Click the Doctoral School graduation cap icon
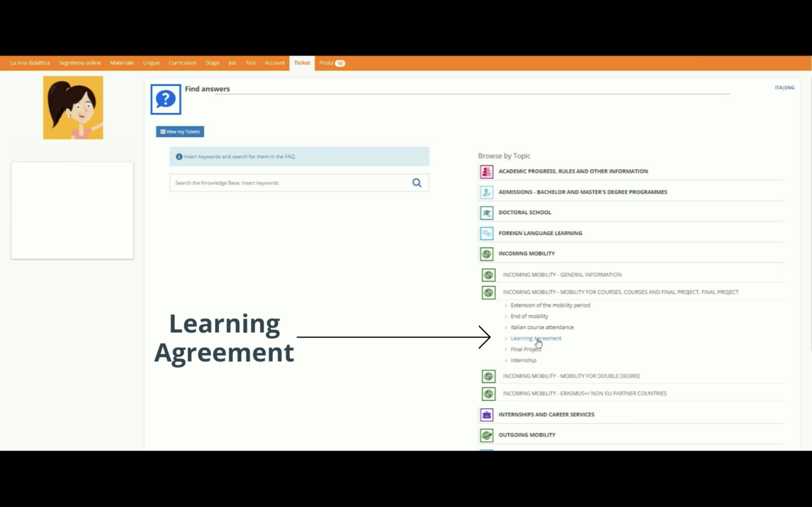The image size is (812, 507). pos(487,213)
